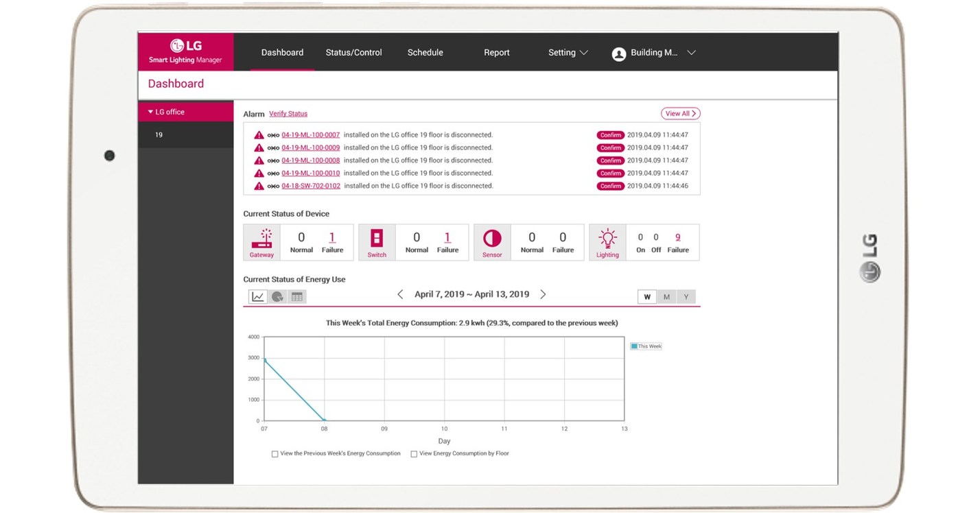The image size is (980, 513).
Task: Switch to the Status/Control tab
Action: pyautogui.click(x=353, y=52)
